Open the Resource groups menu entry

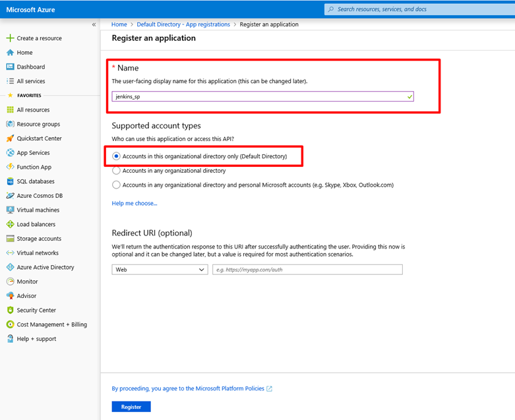(38, 124)
